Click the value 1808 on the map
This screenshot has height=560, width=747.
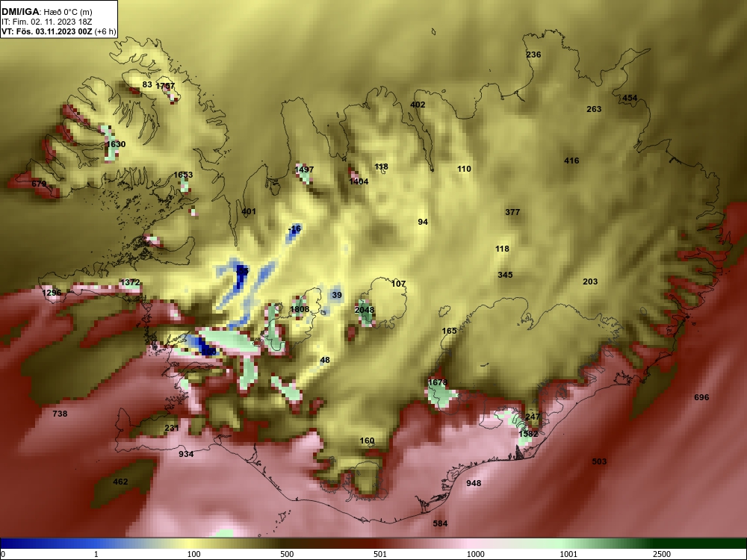[300, 309]
